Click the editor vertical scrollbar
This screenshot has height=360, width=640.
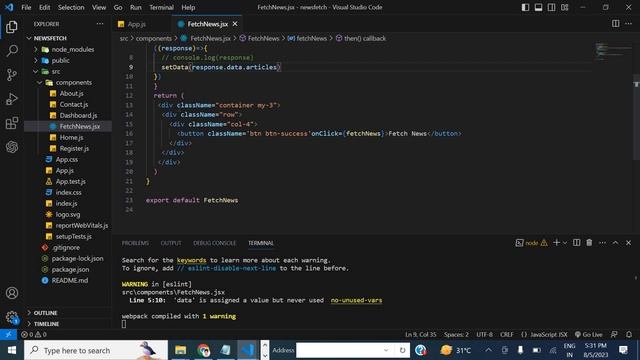point(636,117)
